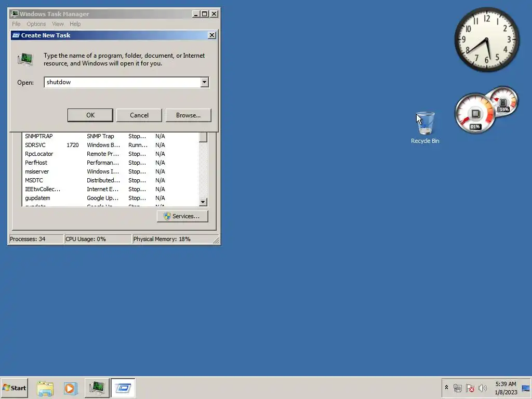Click into the Open text field

pos(122,82)
